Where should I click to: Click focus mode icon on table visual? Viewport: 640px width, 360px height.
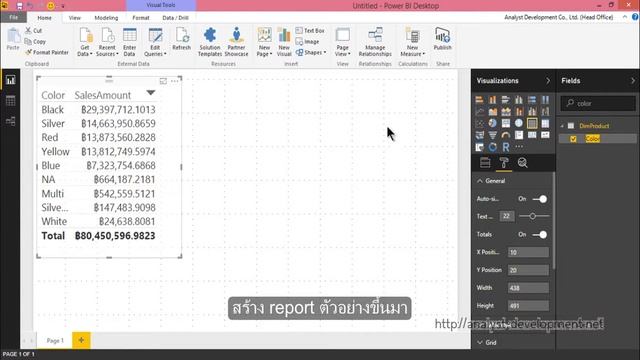point(163,81)
